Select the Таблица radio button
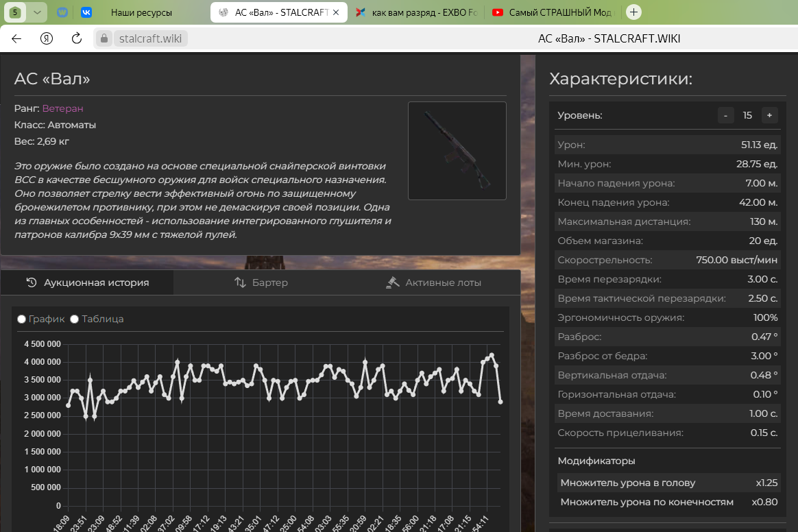Viewport: 798px width, 532px height. click(74, 319)
